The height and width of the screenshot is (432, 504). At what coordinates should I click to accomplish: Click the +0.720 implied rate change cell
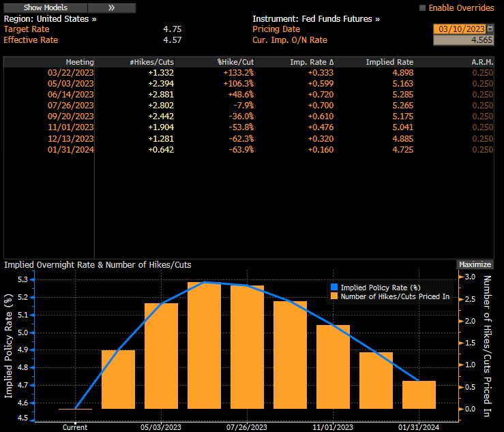click(321, 95)
